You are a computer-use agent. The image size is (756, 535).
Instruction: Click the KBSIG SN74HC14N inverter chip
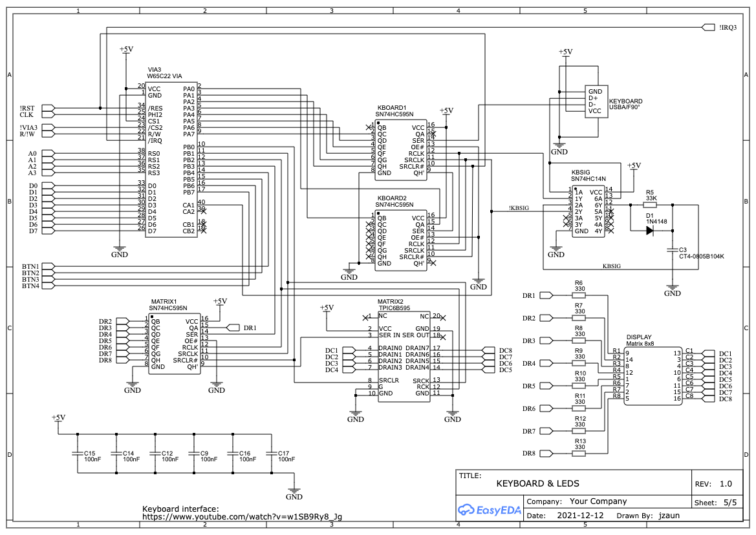pos(588,211)
